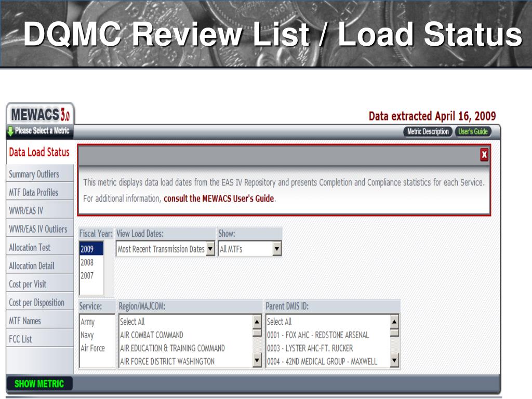Select 0004 - 42ND MEDICAL GROUP - MAXWELL

click(x=328, y=362)
